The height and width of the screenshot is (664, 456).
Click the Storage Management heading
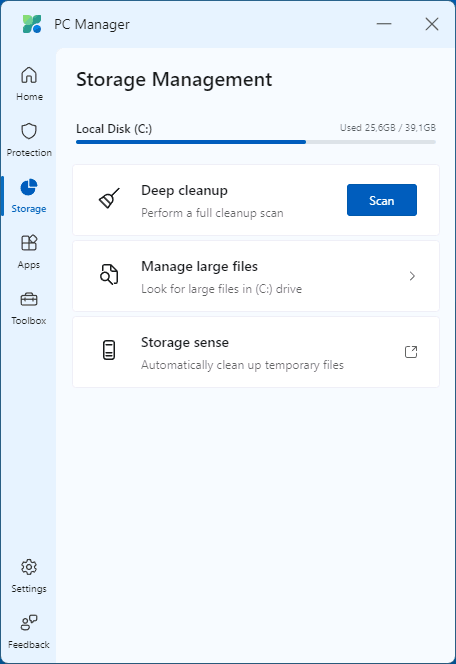174,80
